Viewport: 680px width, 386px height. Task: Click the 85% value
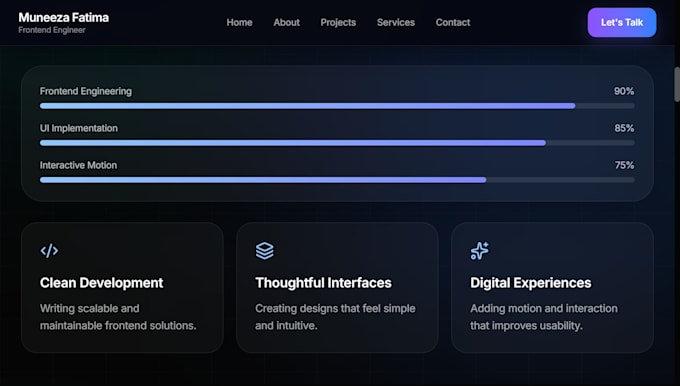click(624, 128)
